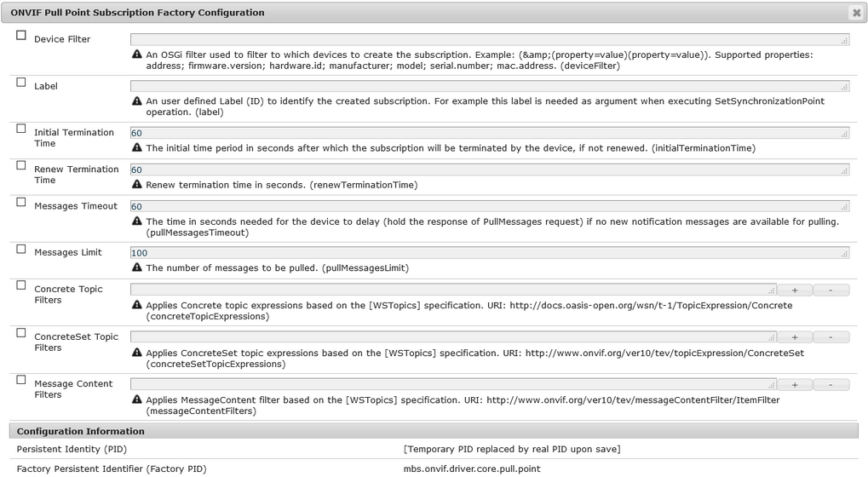This screenshot has height=477, width=868.
Task: Tick the Device Filter checkbox
Action: coord(21,36)
